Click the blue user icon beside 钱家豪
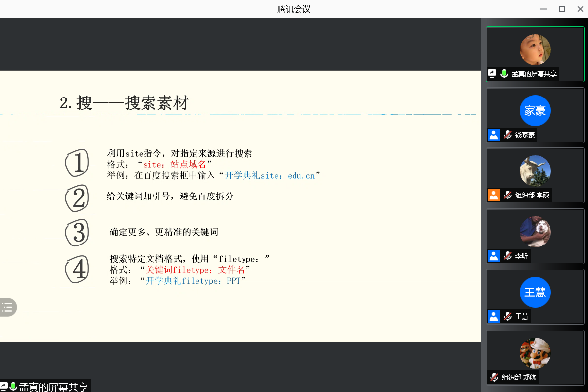The height and width of the screenshot is (392, 588). (493, 135)
